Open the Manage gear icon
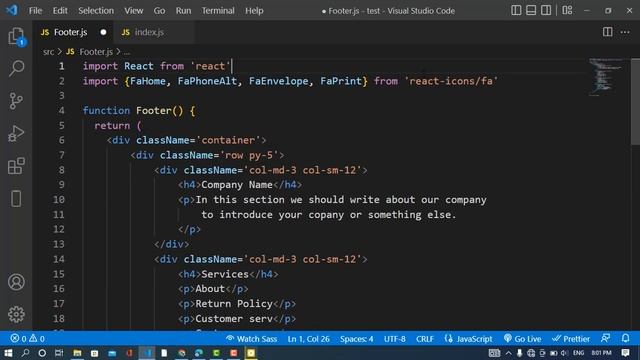The height and width of the screenshot is (360, 640). [16, 314]
